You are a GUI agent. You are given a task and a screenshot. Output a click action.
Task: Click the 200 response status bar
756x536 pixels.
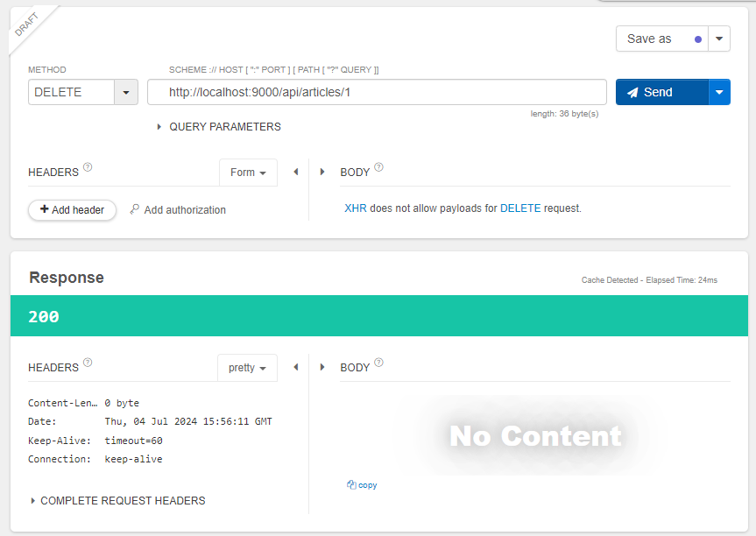379,315
